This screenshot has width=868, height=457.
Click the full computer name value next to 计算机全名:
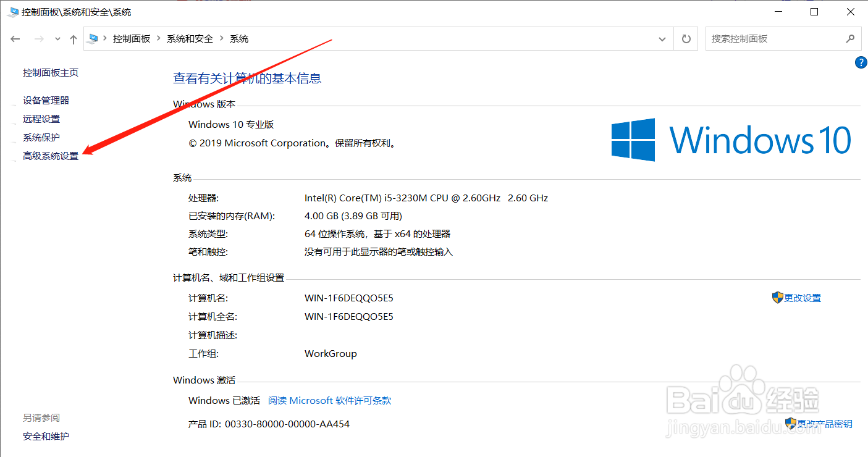point(349,316)
